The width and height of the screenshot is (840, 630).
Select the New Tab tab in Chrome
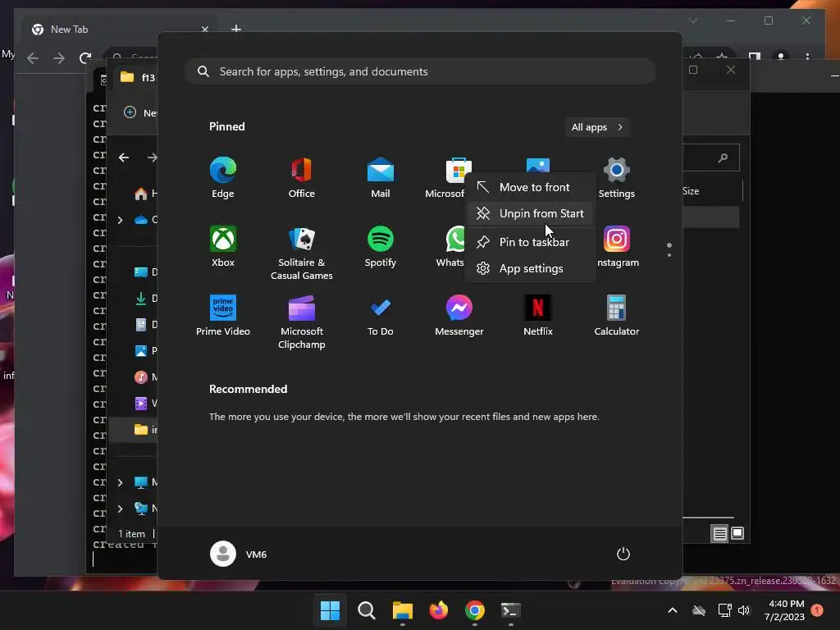click(x=120, y=30)
